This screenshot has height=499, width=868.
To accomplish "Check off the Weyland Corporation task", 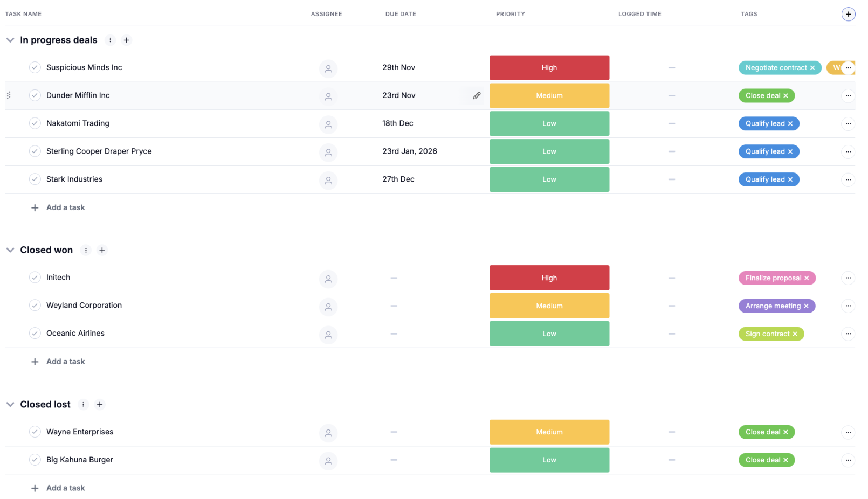I will 35,306.
